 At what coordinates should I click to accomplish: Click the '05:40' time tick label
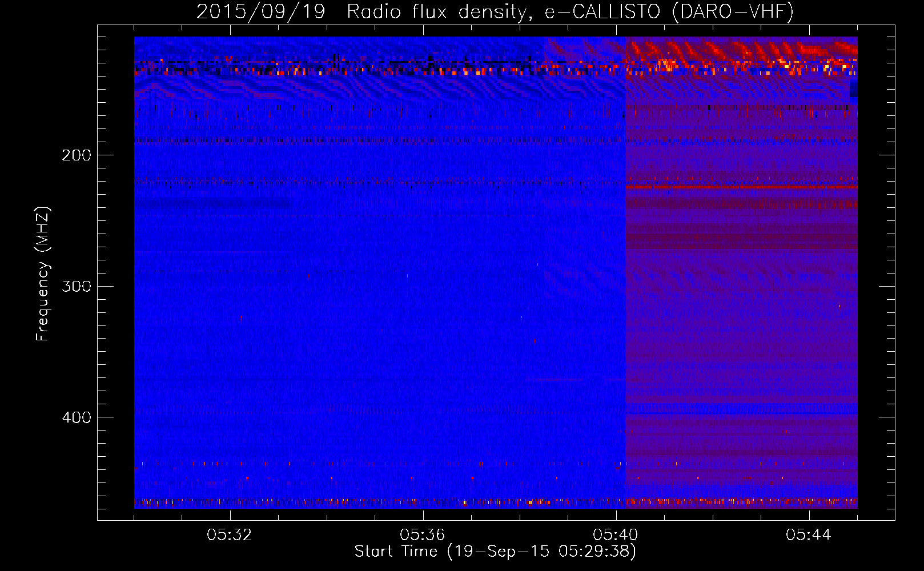616,535
